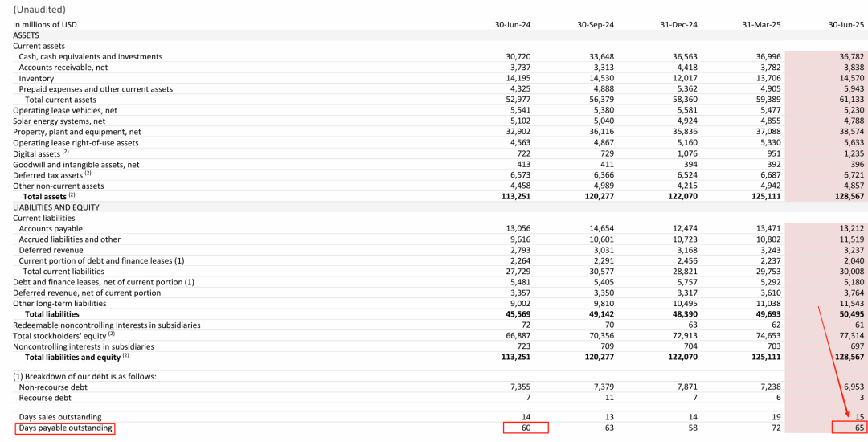Click 'Prepaid expenses and other current assets'

(96, 88)
